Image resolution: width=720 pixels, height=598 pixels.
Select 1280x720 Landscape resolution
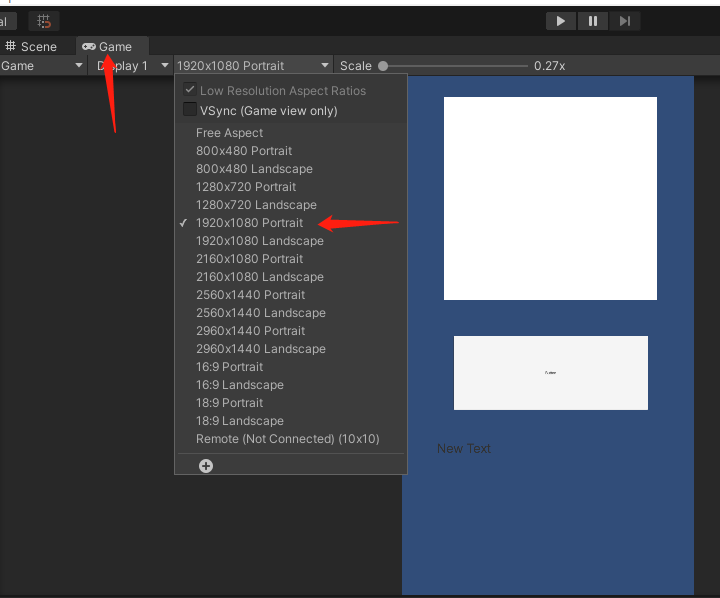(x=291, y=205)
